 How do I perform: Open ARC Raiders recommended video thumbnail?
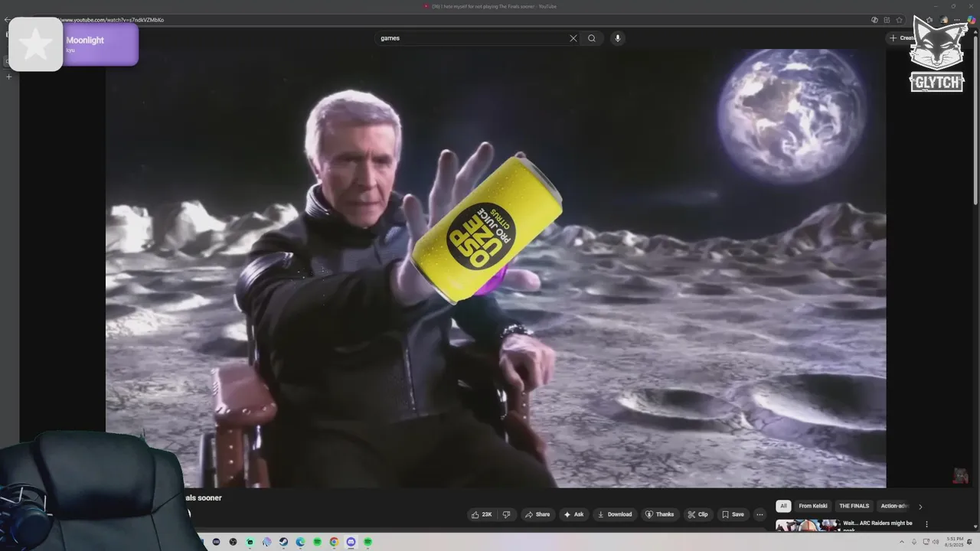tap(808, 525)
